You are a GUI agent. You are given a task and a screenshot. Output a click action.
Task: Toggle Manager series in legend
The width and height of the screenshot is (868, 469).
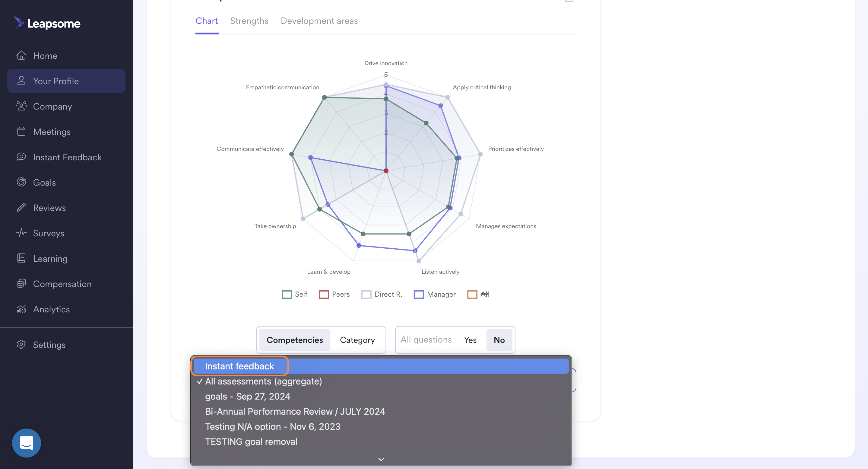tap(435, 294)
